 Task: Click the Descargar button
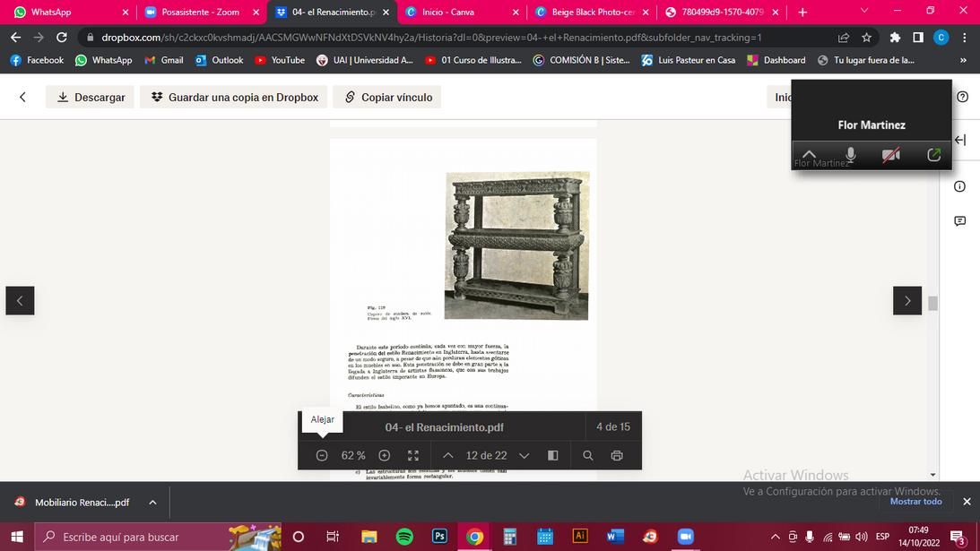click(x=90, y=97)
